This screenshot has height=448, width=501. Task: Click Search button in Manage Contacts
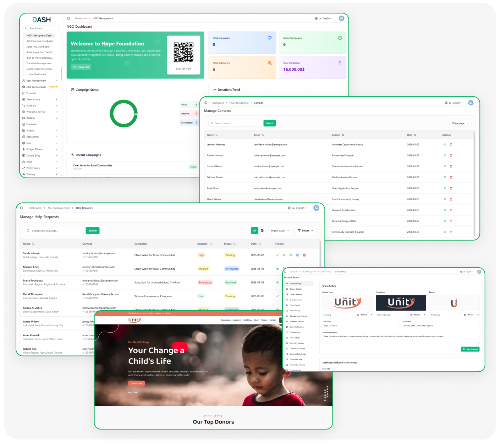(270, 123)
